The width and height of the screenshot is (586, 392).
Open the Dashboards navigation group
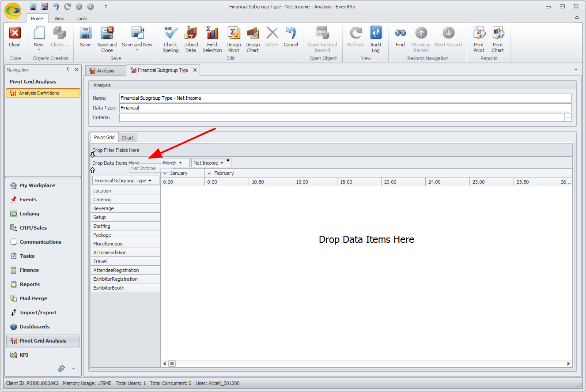pyautogui.click(x=43, y=327)
